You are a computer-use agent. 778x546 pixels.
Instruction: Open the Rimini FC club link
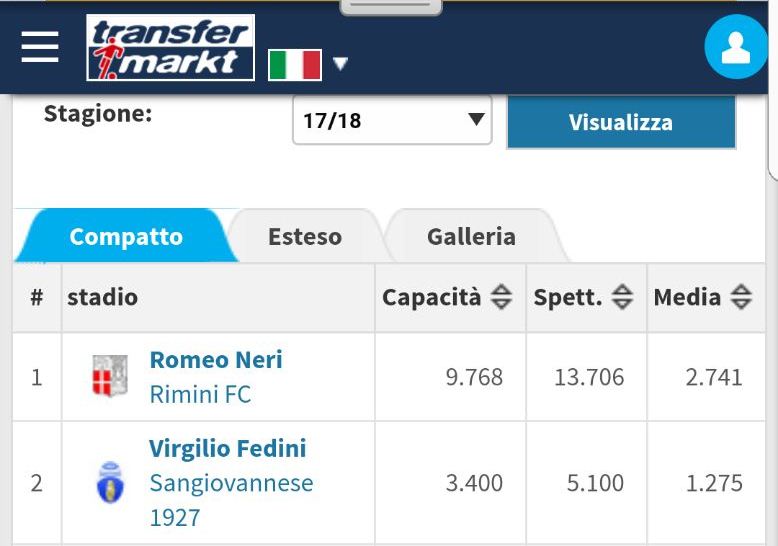coord(200,395)
